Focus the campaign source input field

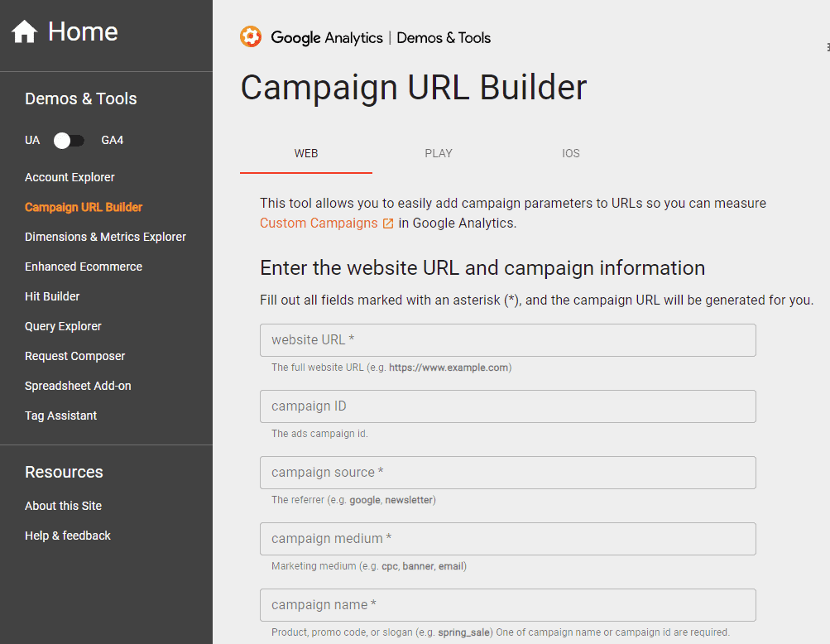(x=507, y=473)
